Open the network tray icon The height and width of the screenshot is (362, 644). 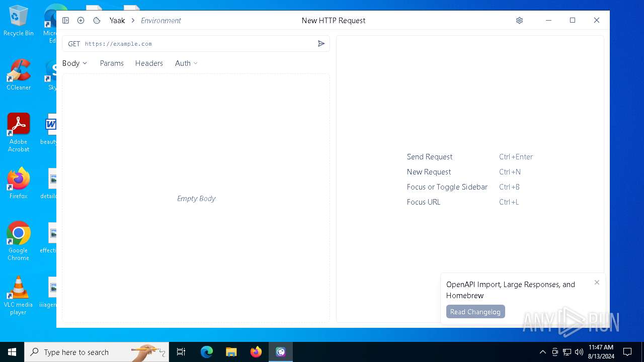coord(567,352)
